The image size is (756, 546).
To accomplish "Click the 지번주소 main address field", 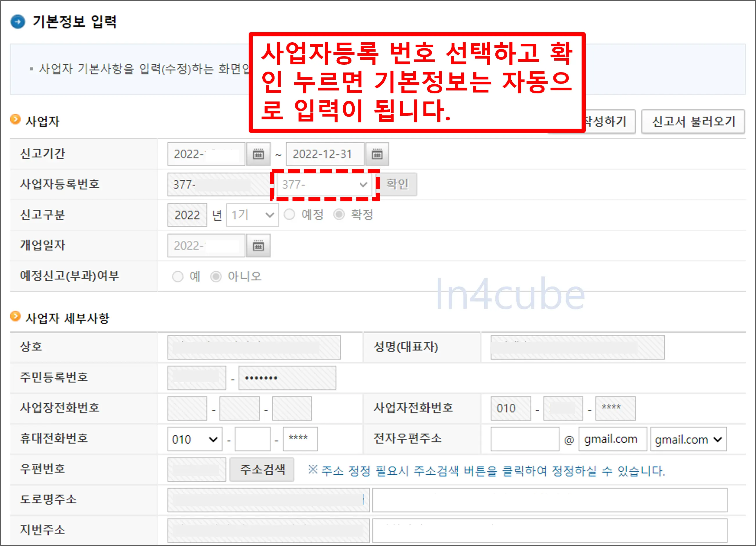I will click(x=268, y=531).
